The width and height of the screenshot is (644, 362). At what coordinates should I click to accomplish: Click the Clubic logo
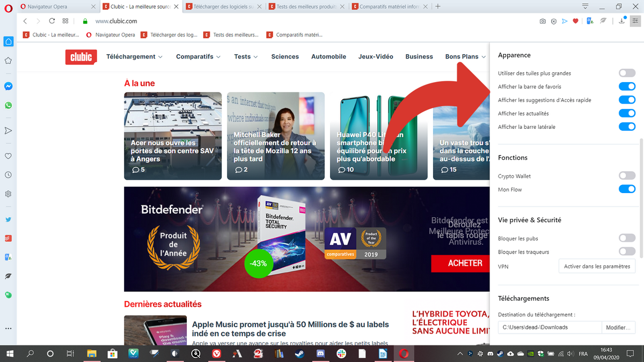point(81,57)
